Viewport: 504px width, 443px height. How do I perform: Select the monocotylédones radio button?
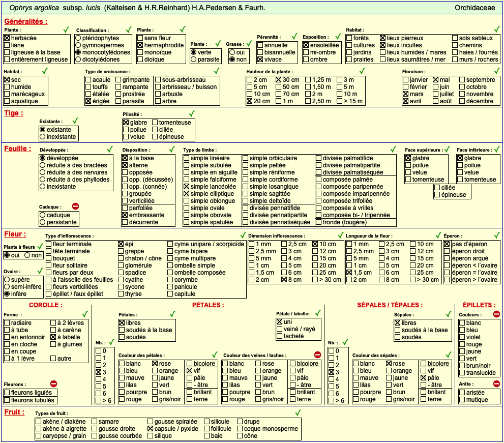pos(78,52)
